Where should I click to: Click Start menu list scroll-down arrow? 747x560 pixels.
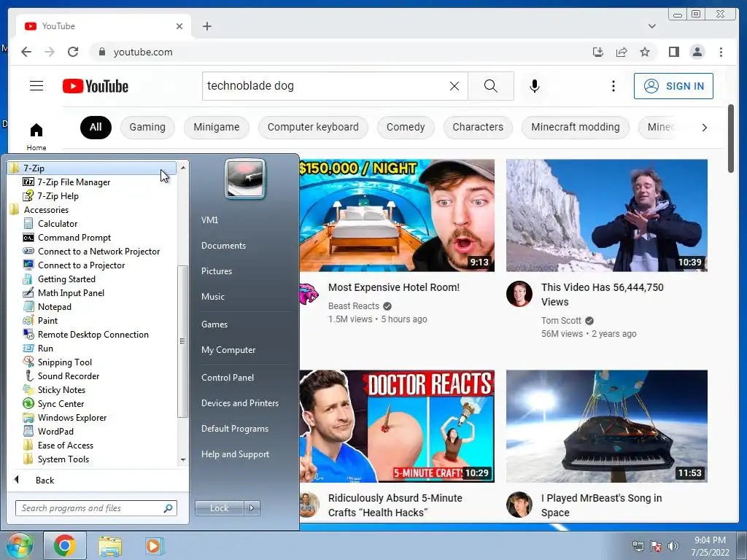[x=183, y=459]
